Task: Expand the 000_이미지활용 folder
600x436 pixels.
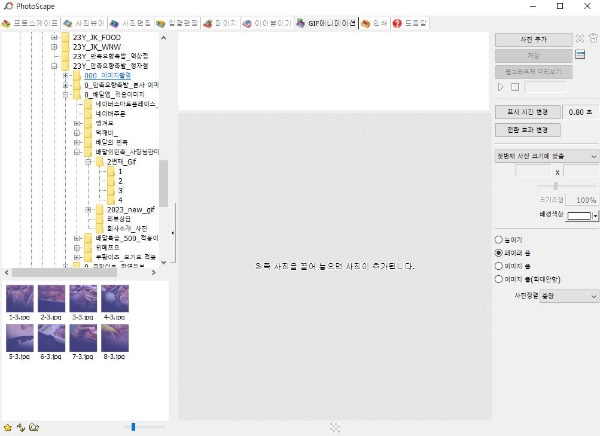Action: point(65,75)
